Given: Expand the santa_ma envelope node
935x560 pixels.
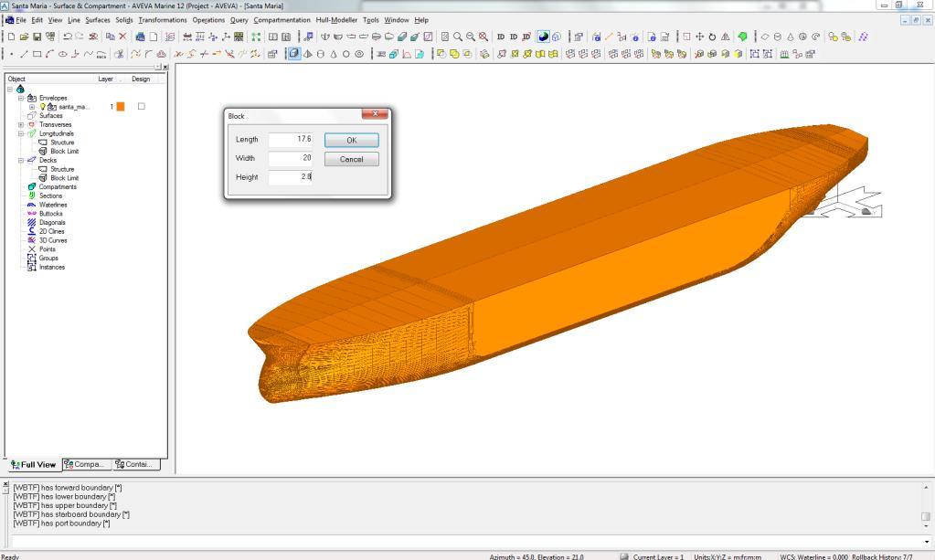Looking at the screenshot, I should (32, 107).
